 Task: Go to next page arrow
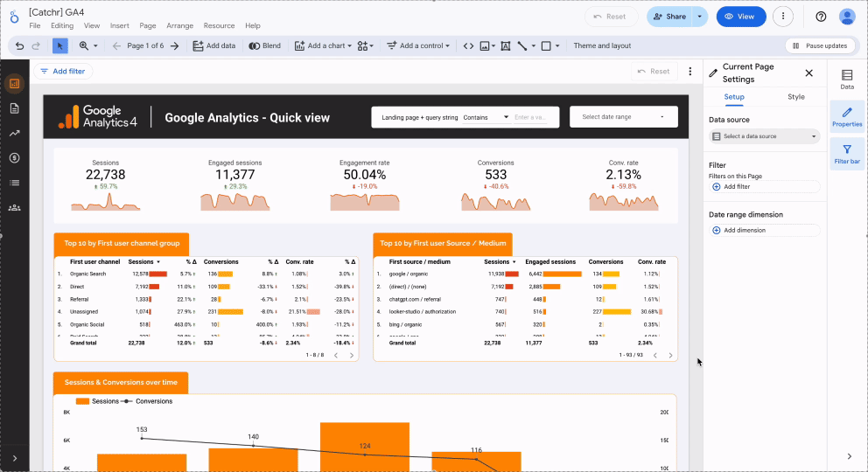point(174,45)
